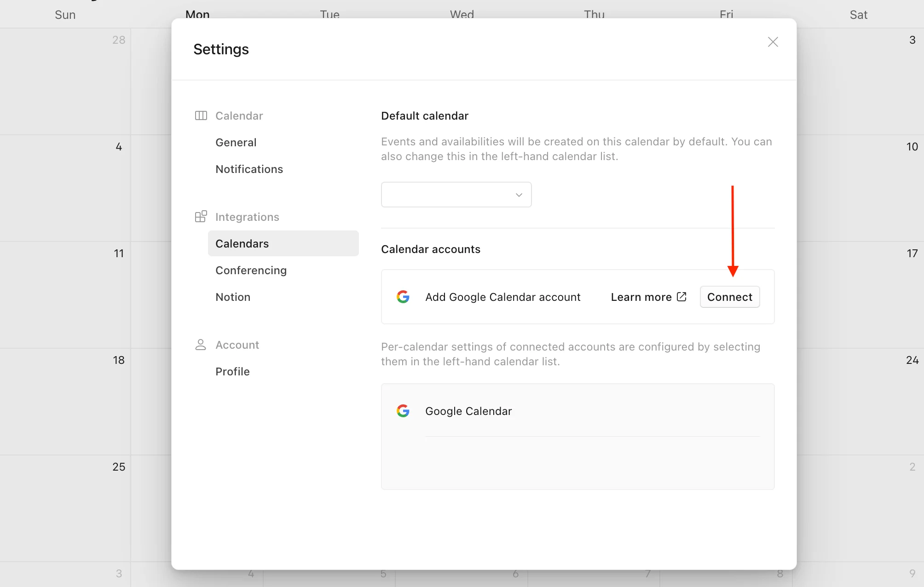The width and height of the screenshot is (924, 587).
Task: Click the Google logo beside Add Google Calendar account
Action: point(403,297)
